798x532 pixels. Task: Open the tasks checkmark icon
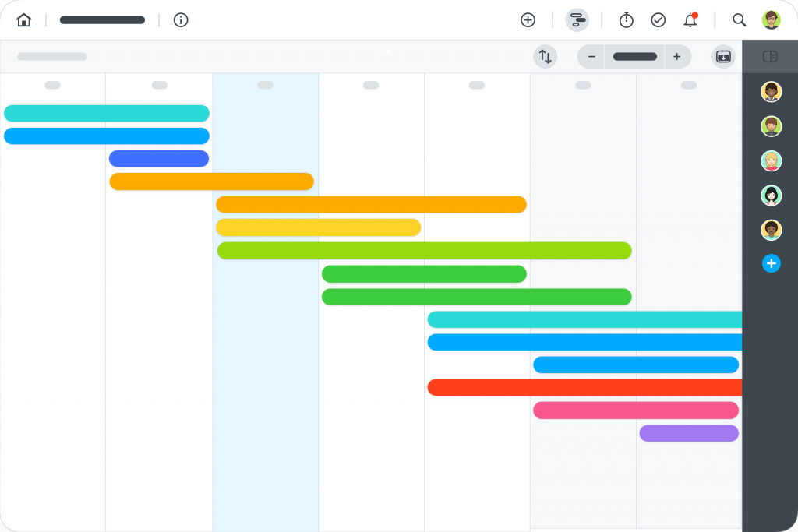659,20
